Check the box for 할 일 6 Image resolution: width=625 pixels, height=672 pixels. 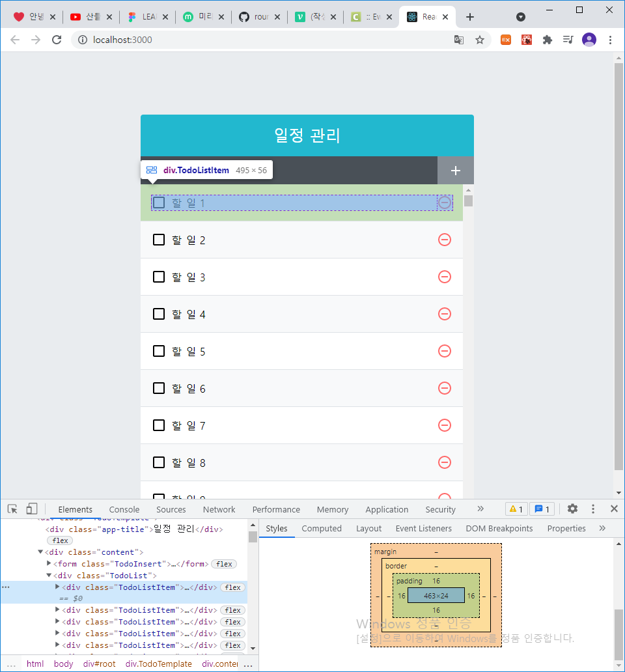pos(159,388)
